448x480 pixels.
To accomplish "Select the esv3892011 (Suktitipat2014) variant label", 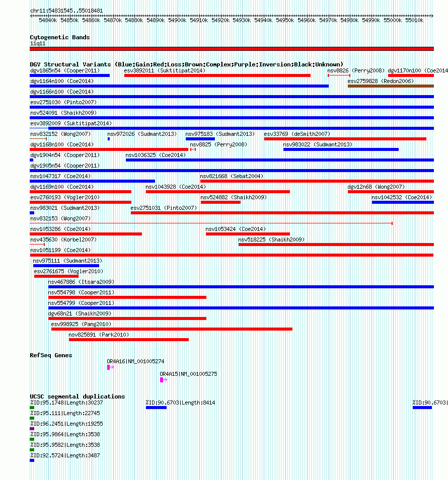I will pos(165,70).
